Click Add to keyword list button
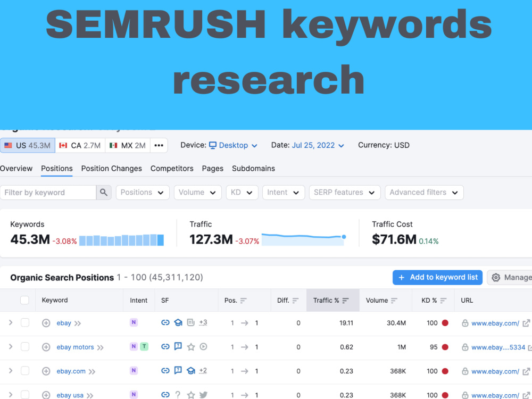Image resolution: width=532 pixels, height=399 pixels. point(437,278)
